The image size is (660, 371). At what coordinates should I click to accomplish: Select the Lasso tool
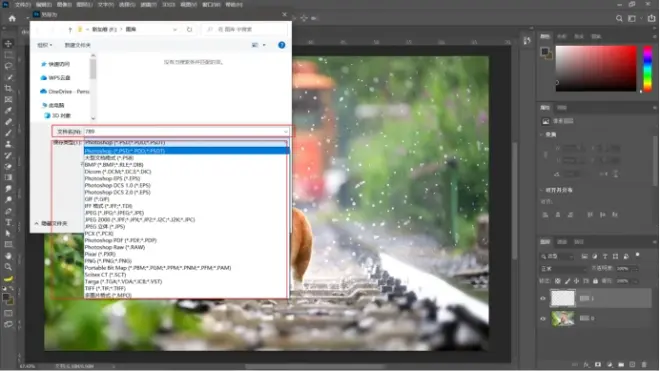tap(8, 66)
